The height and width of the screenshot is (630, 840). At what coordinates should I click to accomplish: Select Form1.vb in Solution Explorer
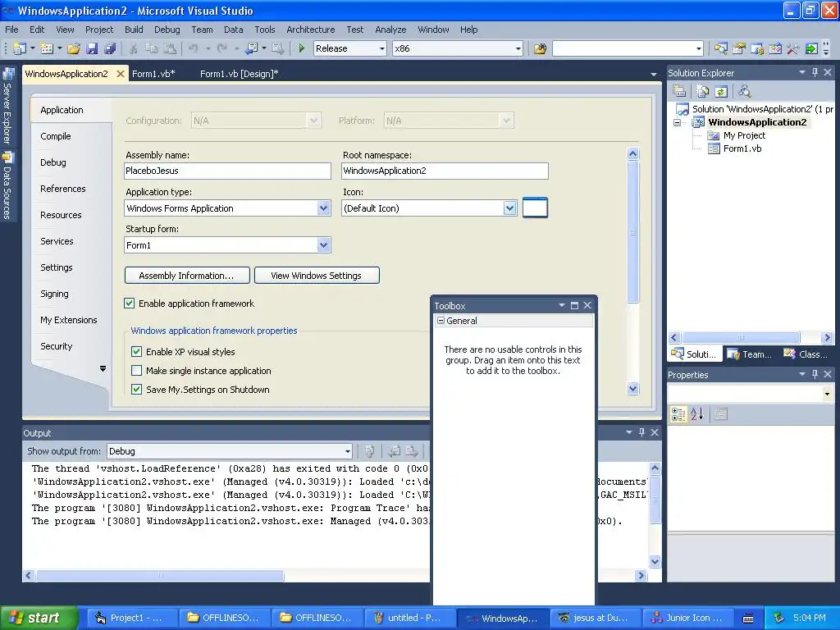tap(736, 149)
